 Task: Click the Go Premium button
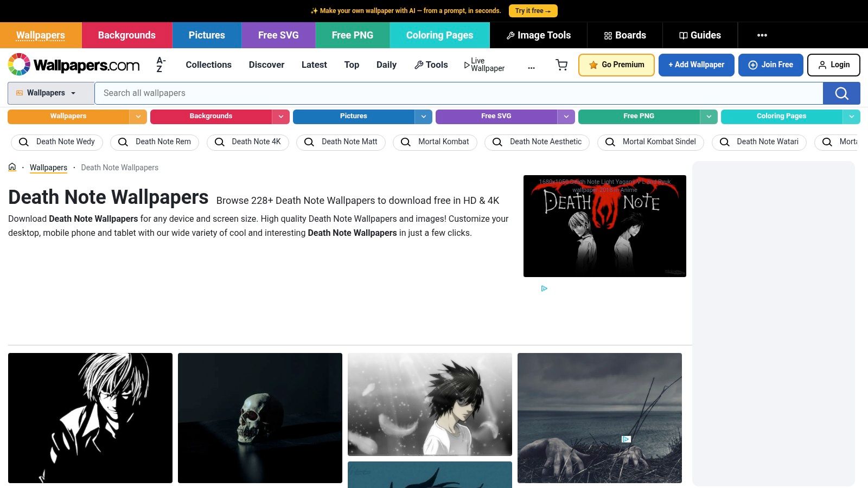(616, 65)
